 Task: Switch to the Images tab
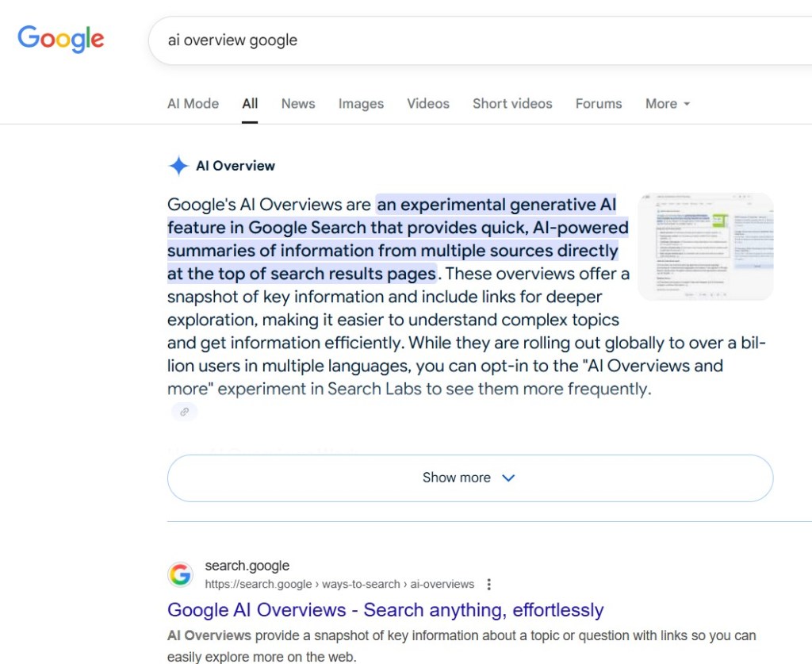click(x=361, y=104)
